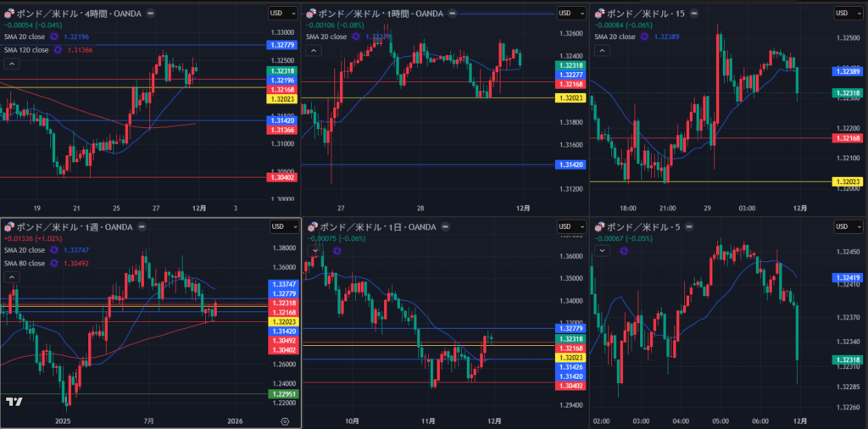This screenshot has width=868, height=429.
Task: Toggle the round status button on weekly chart title
Action: point(141,226)
